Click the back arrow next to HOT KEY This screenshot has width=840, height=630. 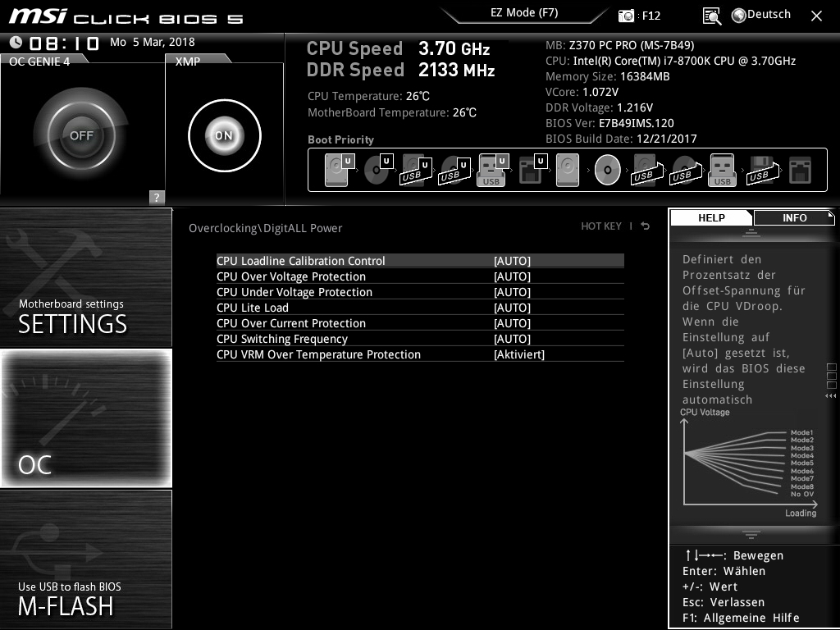coord(646,226)
